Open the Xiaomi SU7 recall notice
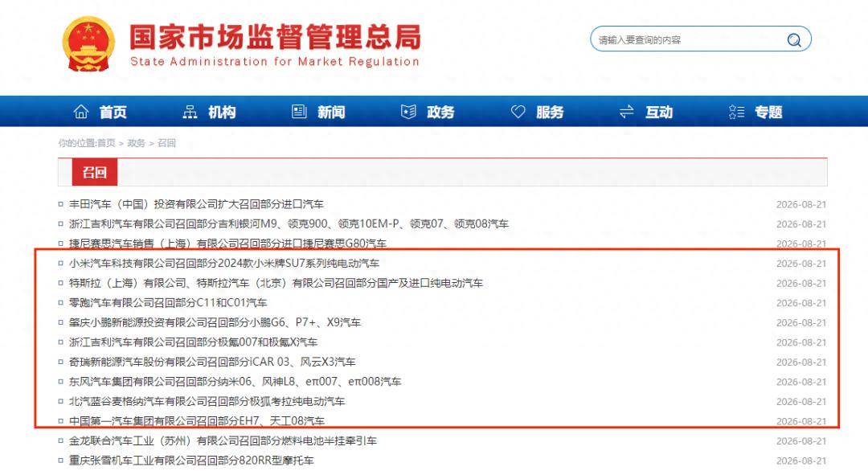The width and height of the screenshot is (868, 471). (x=223, y=264)
